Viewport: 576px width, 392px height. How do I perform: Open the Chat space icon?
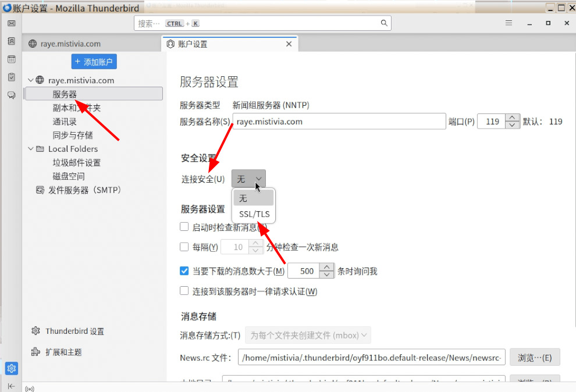[12, 95]
